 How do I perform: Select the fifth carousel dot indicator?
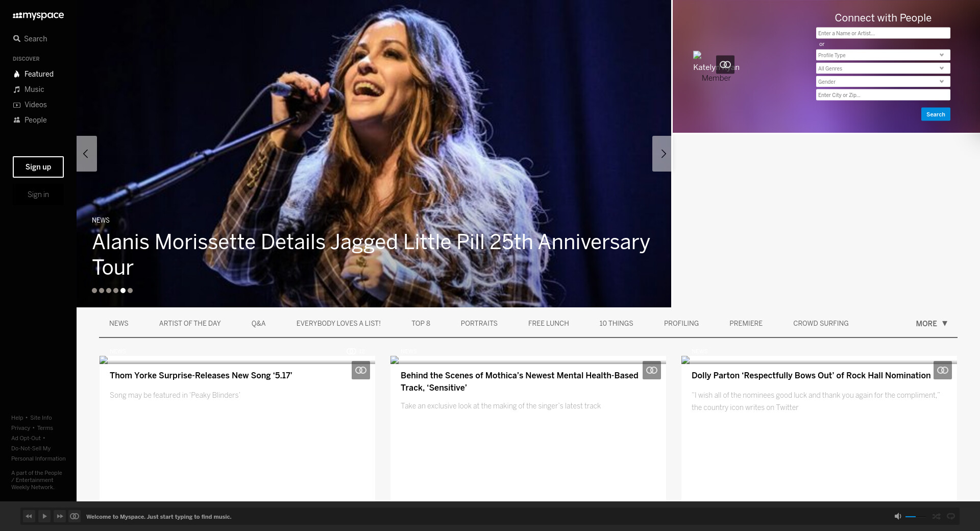click(123, 291)
